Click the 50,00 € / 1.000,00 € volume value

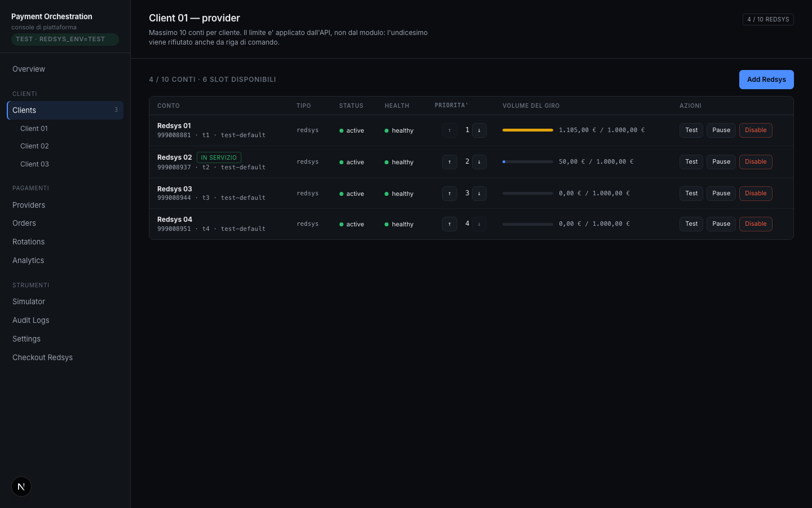point(596,162)
